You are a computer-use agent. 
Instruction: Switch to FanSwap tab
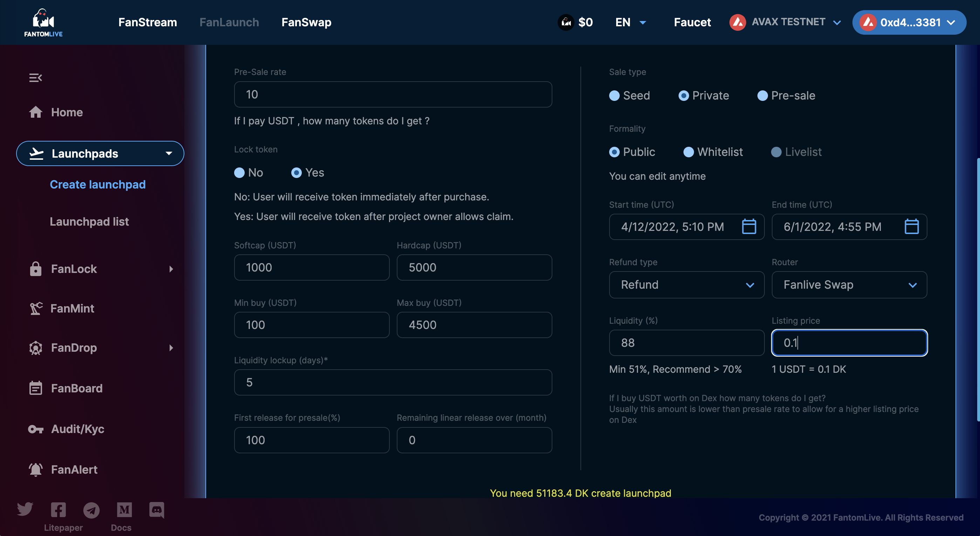coord(306,22)
